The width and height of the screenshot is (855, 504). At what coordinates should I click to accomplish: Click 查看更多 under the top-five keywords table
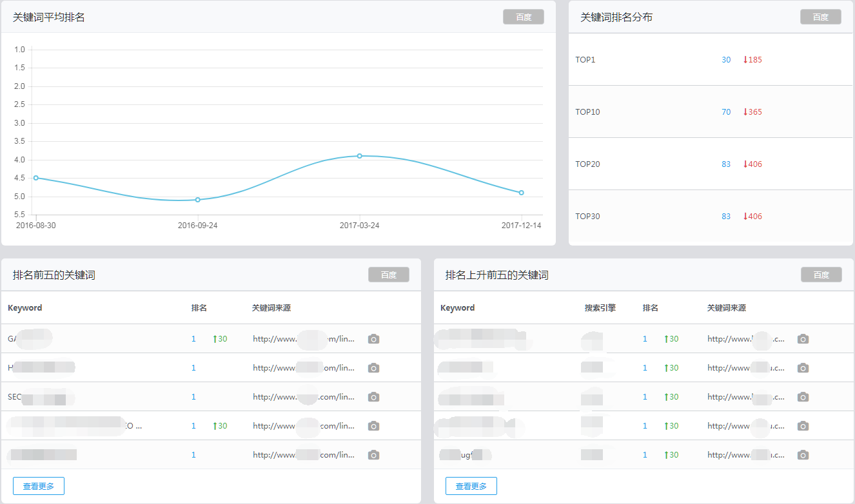(39, 486)
